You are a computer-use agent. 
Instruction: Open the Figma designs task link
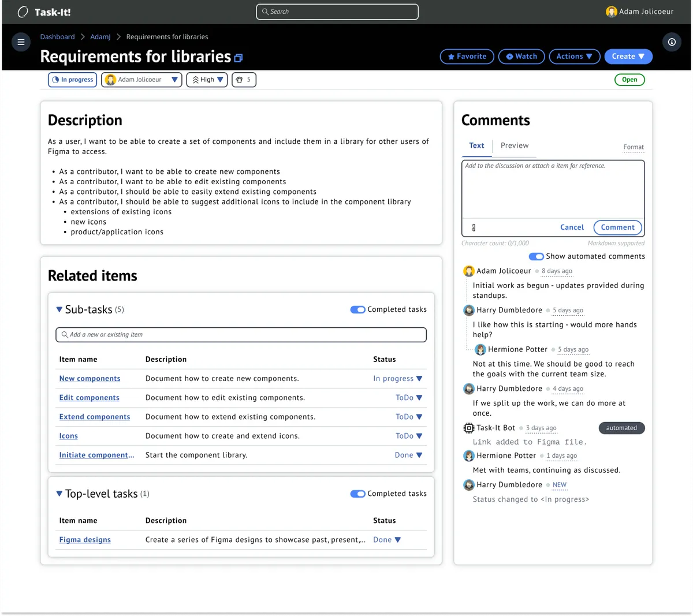point(84,539)
